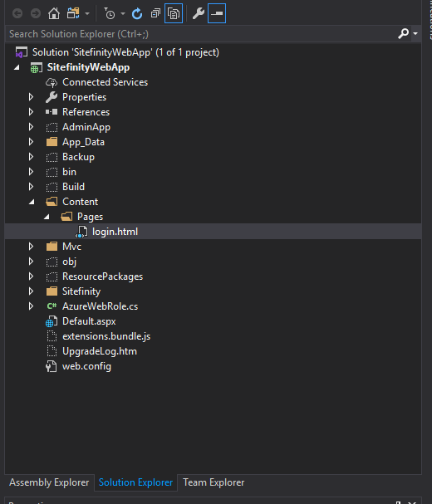Collapse the Content folder
This screenshot has width=432, height=504.
[32, 202]
